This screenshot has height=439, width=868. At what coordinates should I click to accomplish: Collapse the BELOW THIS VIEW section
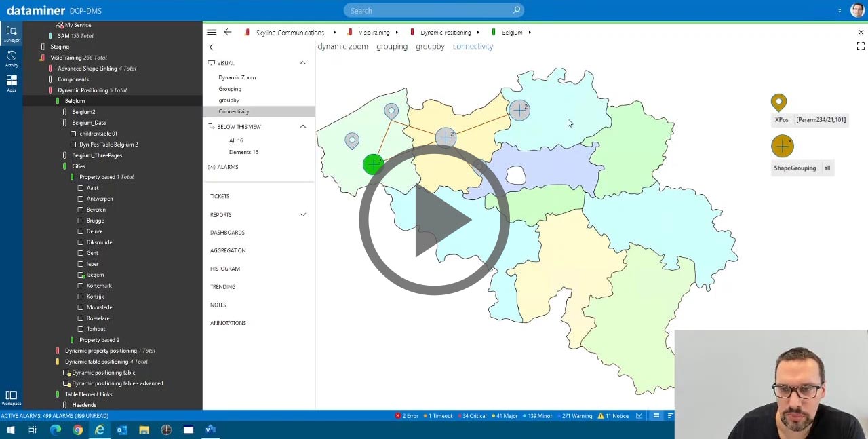point(304,126)
